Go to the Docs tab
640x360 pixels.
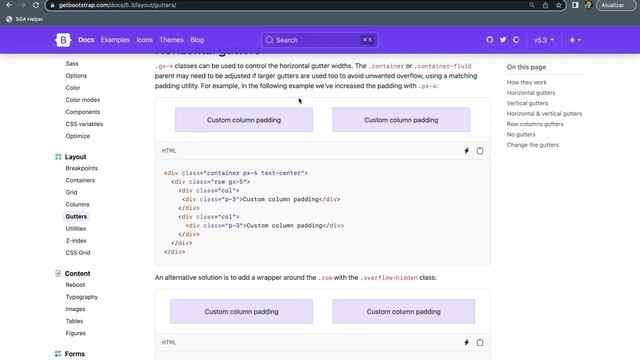tap(86, 40)
